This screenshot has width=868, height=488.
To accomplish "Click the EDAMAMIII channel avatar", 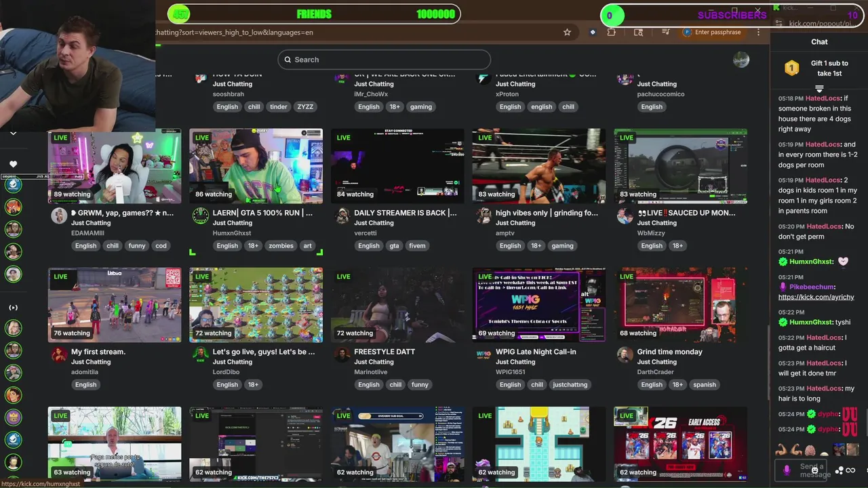I will click(59, 216).
